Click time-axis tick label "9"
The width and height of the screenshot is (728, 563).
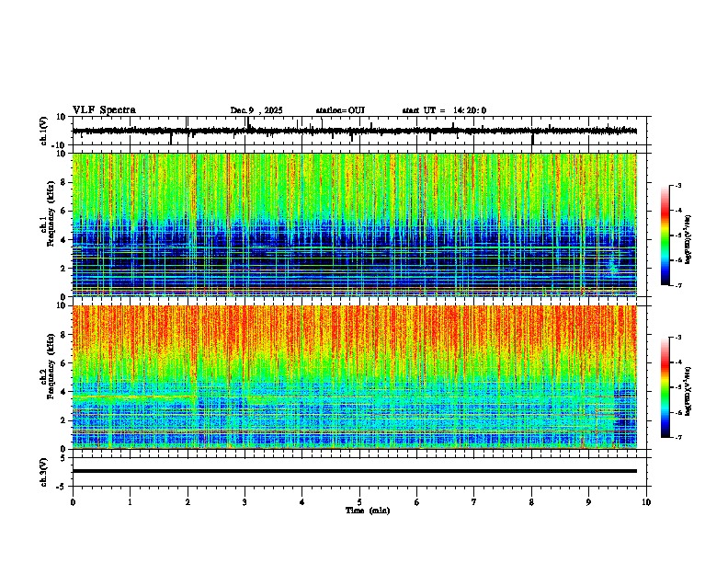pyautogui.click(x=588, y=502)
